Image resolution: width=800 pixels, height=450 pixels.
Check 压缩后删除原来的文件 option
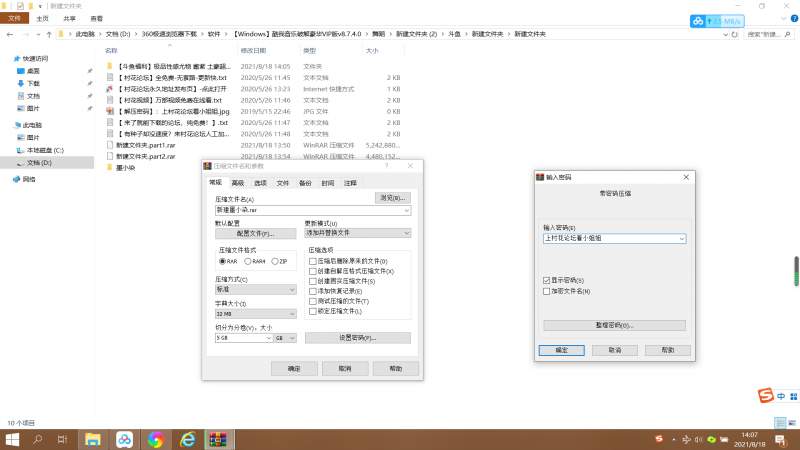pyautogui.click(x=313, y=261)
